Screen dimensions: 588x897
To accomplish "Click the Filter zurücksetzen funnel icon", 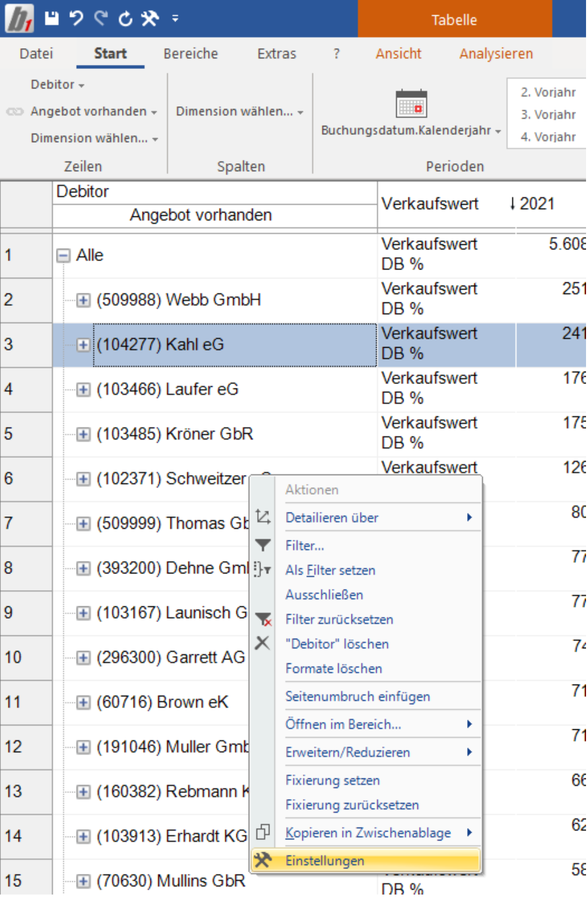I will click(264, 619).
